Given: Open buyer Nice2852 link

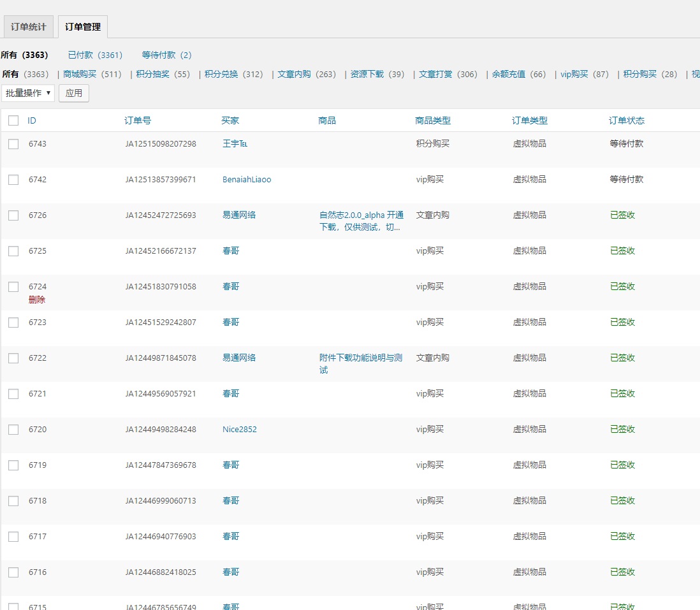Looking at the screenshot, I should click(x=240, y=429).
